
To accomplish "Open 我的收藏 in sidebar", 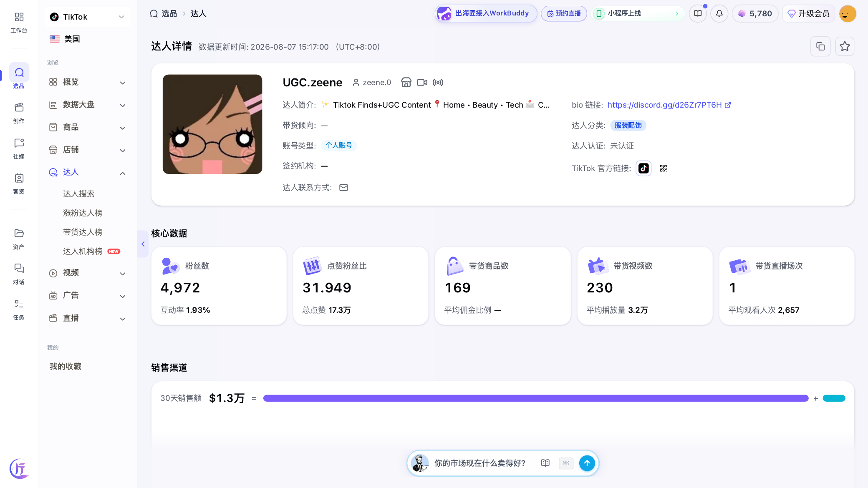I will click(66, 366).
